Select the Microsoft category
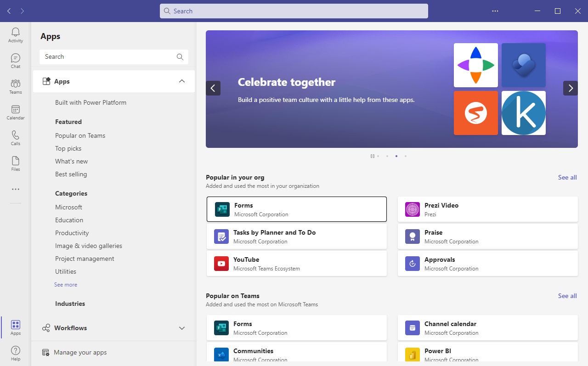The image size is (588, 366). pos(69,207)
